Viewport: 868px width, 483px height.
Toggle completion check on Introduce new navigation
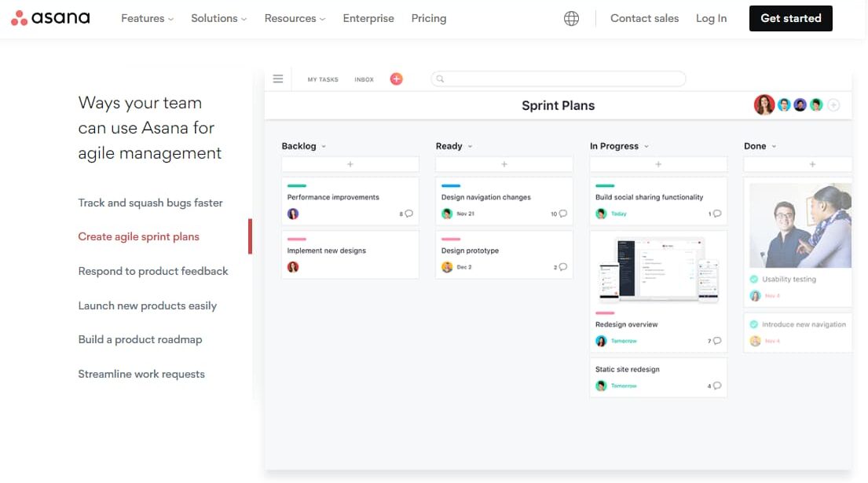(753, 324)
